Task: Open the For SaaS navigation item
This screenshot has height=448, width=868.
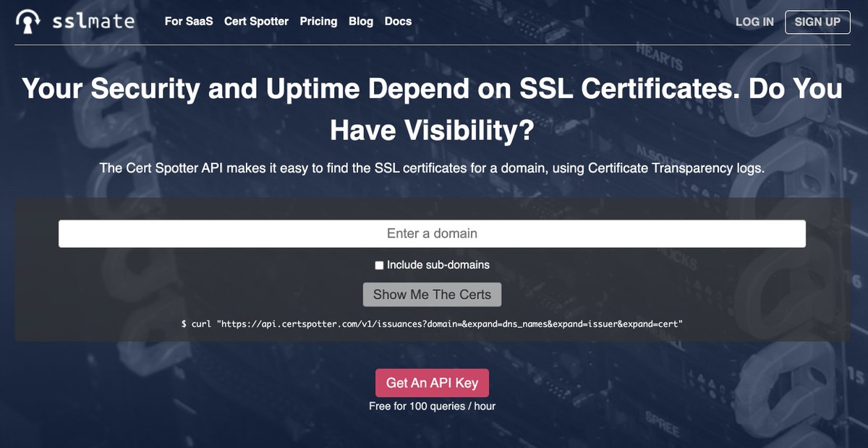Action: click(x=188, y=22)
